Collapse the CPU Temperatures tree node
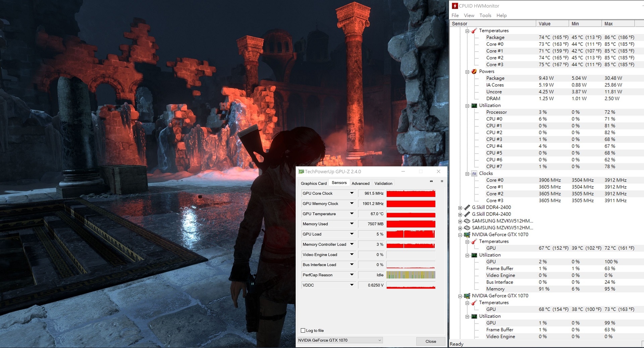644x348 pixels. click(x=467, y=31)
